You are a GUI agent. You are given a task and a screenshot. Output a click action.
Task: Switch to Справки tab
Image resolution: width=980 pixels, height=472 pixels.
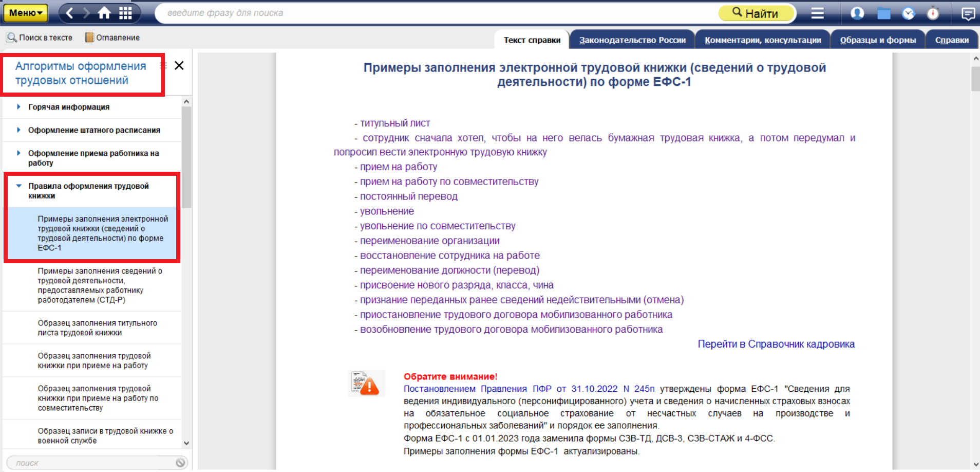pos(952,40)
